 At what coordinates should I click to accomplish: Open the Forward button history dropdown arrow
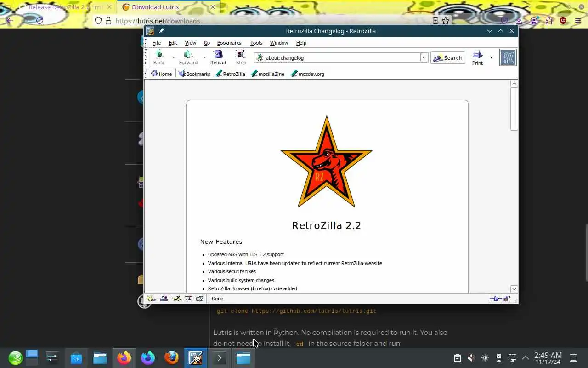[x=204, y=57]
